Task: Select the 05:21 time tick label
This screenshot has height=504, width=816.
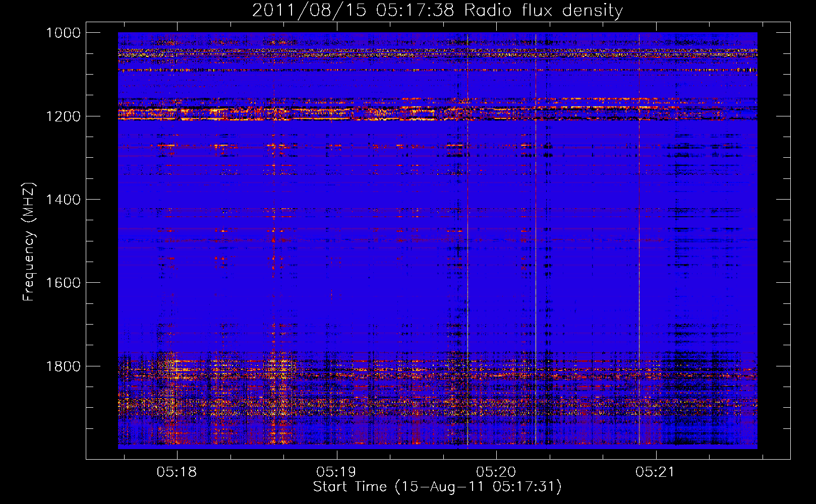Action: click(x=655, y=472)
